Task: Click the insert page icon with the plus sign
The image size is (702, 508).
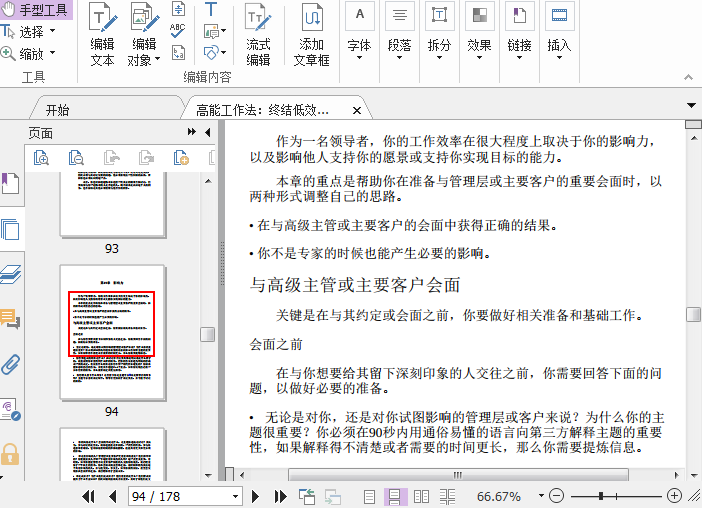Action: point(181,158)
